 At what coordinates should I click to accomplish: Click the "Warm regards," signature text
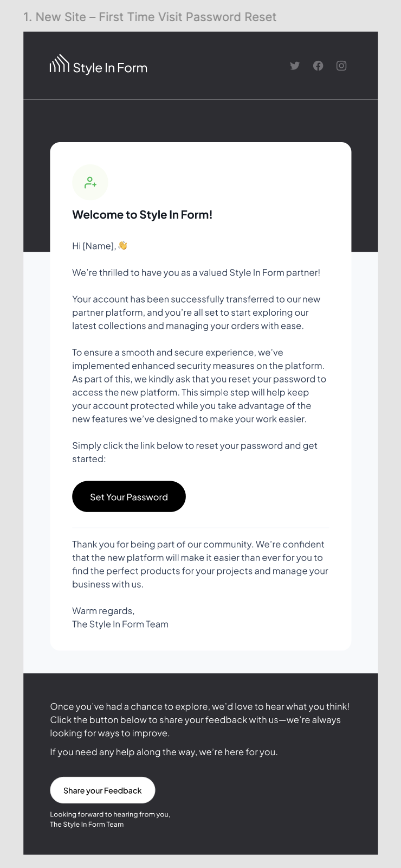pyautogui.click(x=104, y=611)
